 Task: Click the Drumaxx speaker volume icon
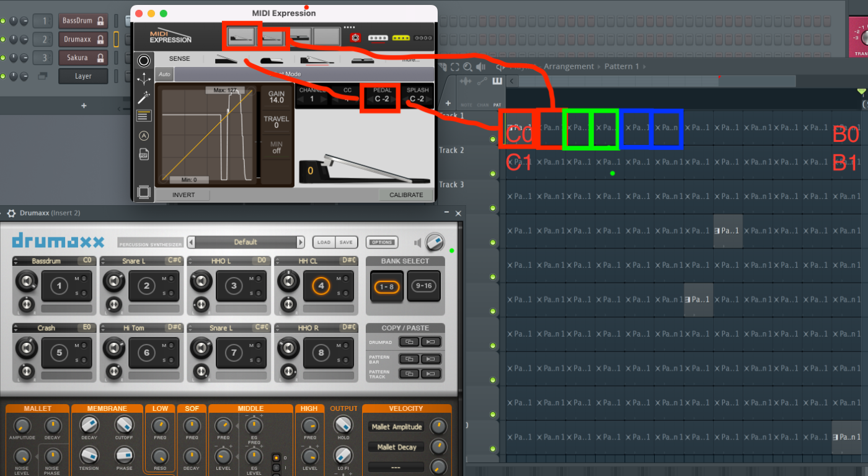[418, 242]
